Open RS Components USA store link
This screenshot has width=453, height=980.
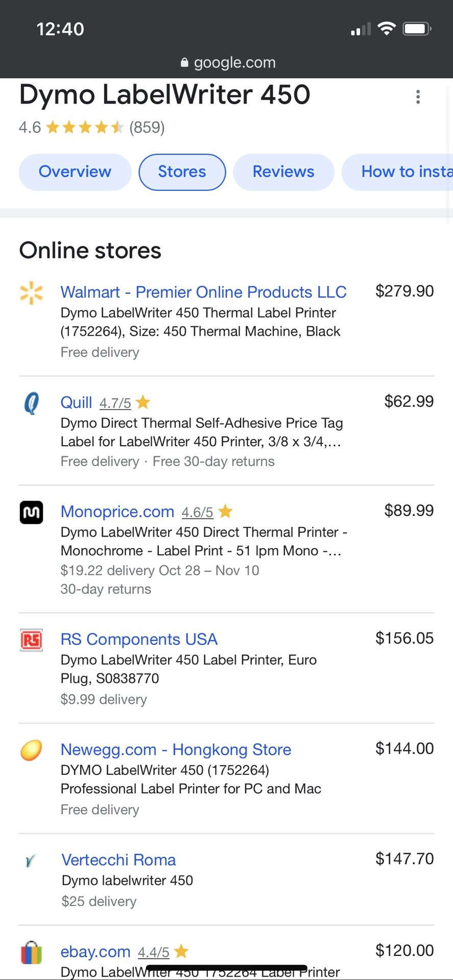139,639
